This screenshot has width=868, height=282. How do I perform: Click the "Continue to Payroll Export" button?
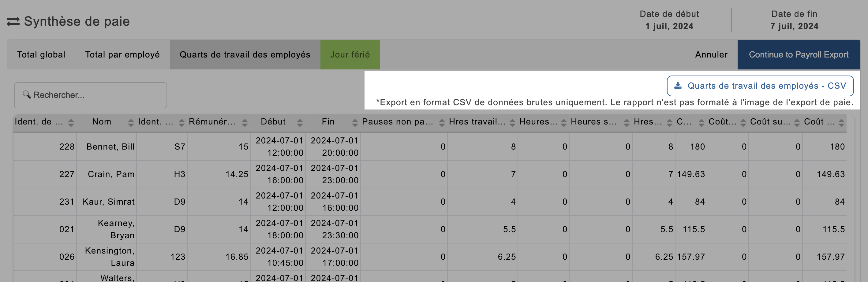[799, 54]
